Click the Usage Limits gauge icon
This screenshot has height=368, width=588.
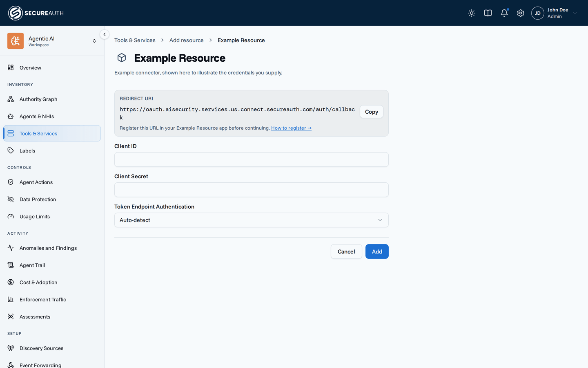pos(11,216)
